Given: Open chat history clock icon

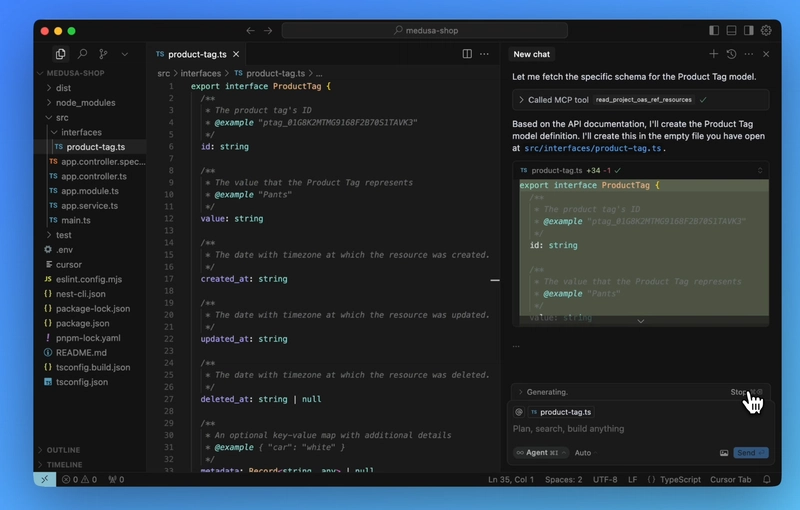Looking at the screenshot, I should click(731, 54).
